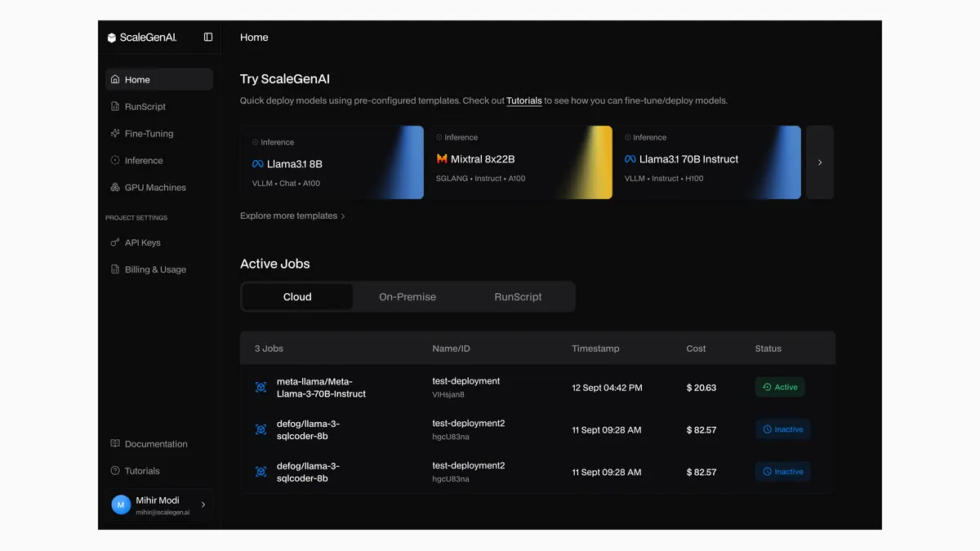
Task: Show next templates with right arrow button
Action: tap(820, 162)
